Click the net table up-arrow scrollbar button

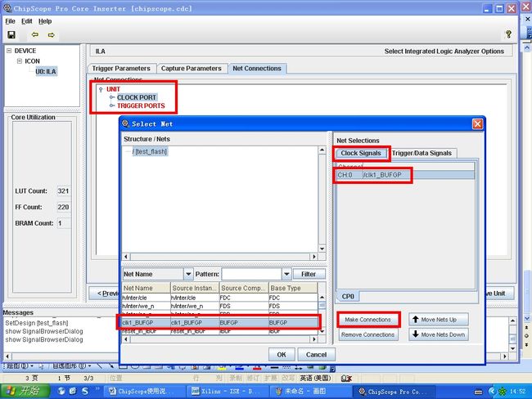click(322, 298)
